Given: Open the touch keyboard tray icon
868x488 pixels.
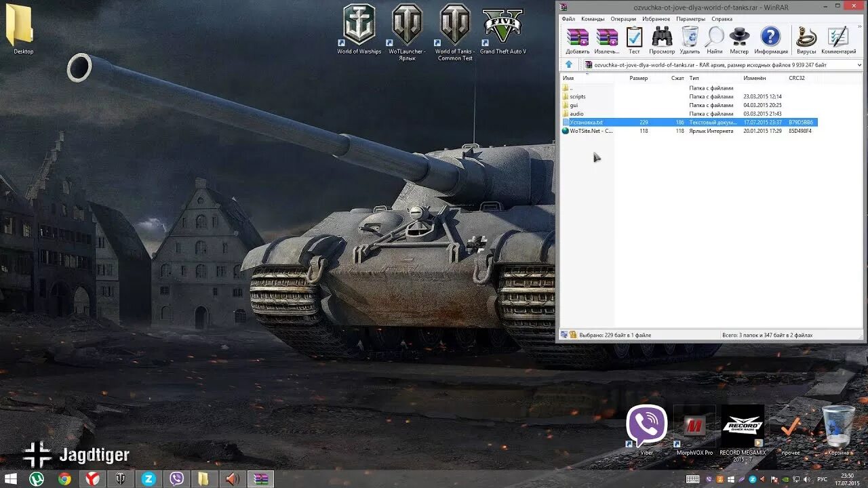Looking at the screenshot, I should coord(692,479).
